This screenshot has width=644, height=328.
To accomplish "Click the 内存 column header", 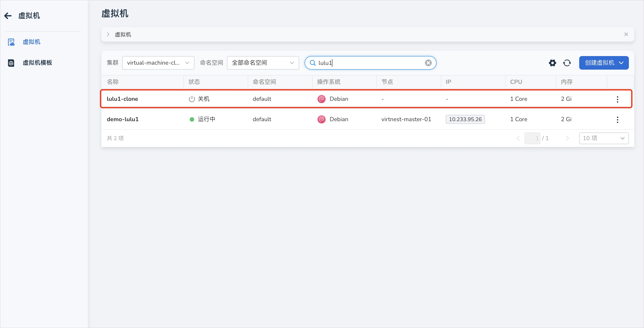I will coord(567,82).
